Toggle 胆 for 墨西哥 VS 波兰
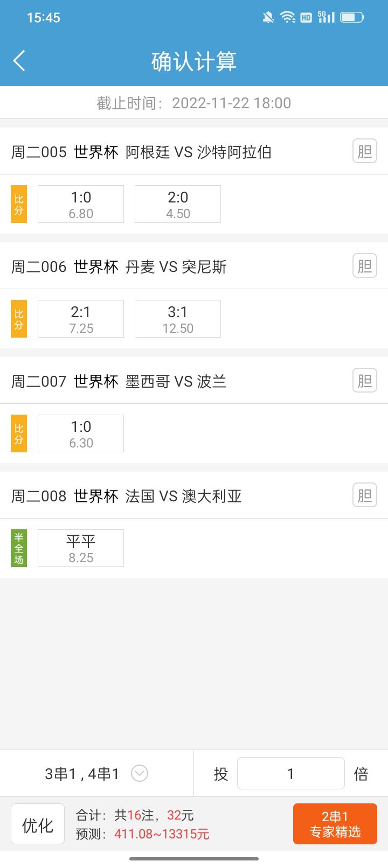Screen dimensions: 388x868 (x=365, y=381)
